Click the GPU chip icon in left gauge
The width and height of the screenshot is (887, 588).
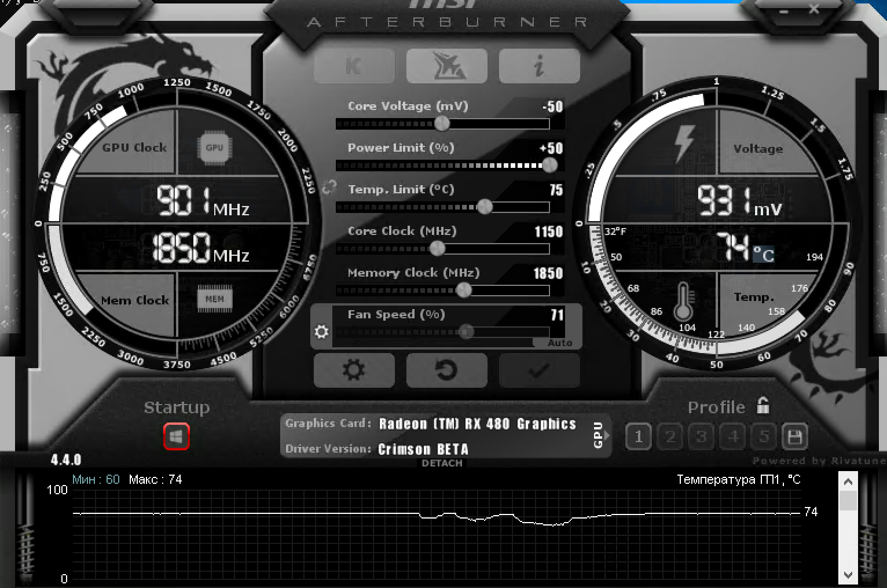click(214, 147)
